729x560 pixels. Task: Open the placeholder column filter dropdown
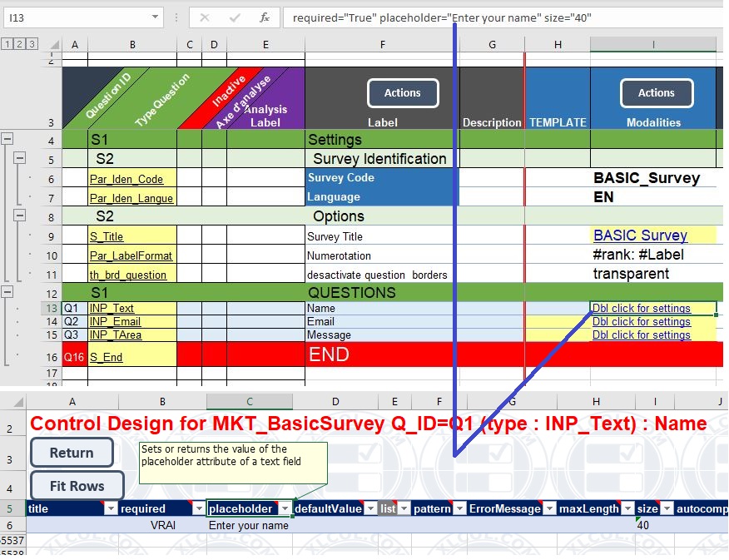coord(285,508)
